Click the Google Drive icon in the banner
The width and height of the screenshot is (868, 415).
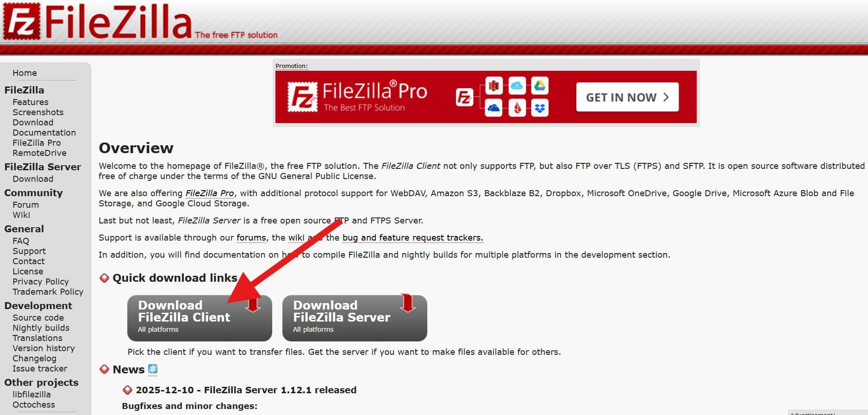(539, 86)
